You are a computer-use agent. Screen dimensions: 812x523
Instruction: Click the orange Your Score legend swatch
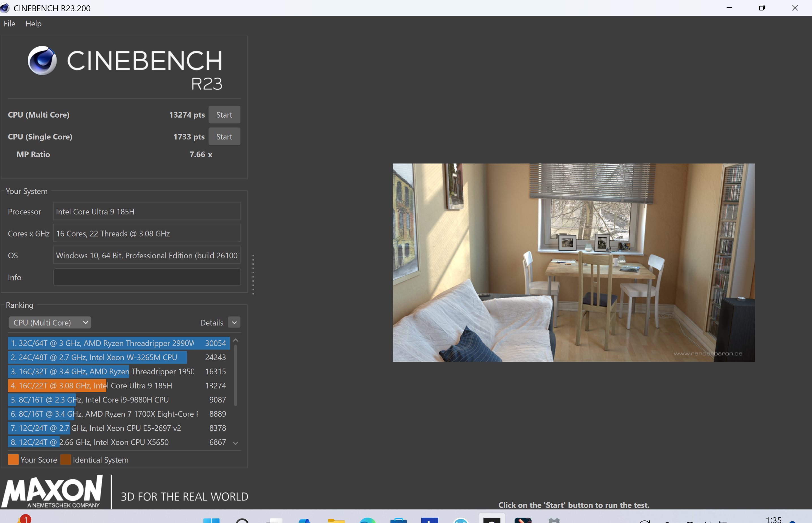click(x=13, y=459)
